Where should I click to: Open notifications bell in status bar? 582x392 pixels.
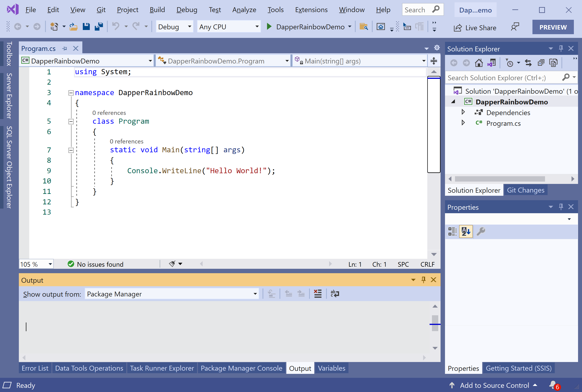pos(553,385)
